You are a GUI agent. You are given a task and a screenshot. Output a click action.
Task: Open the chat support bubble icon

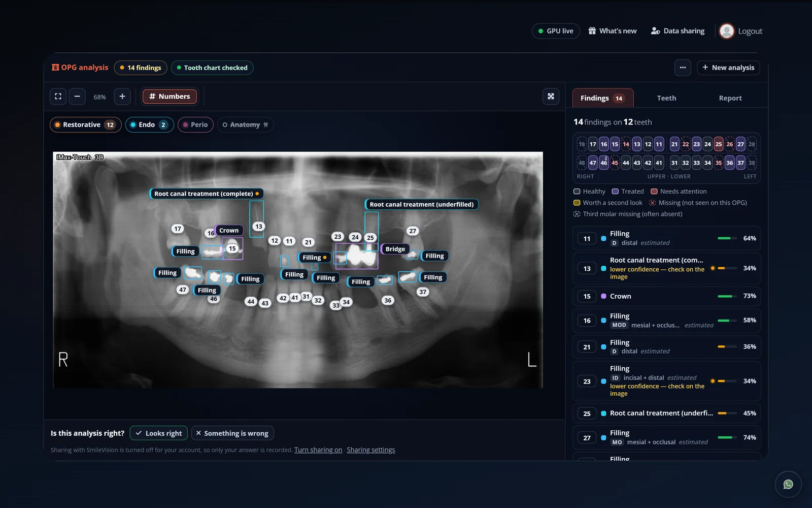click(x=788, y=484)
